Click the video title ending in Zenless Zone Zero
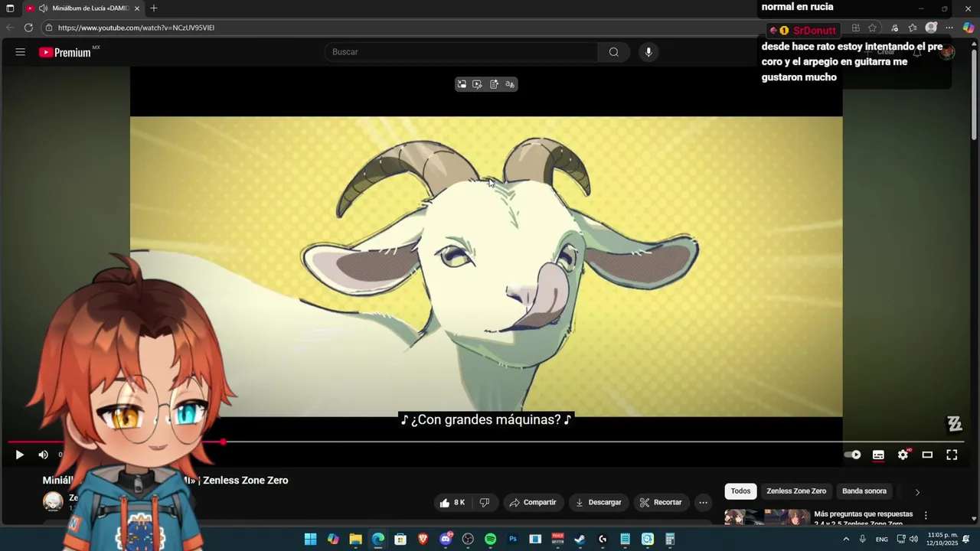This screenshot has height=551, width=980. coord(165,481)
